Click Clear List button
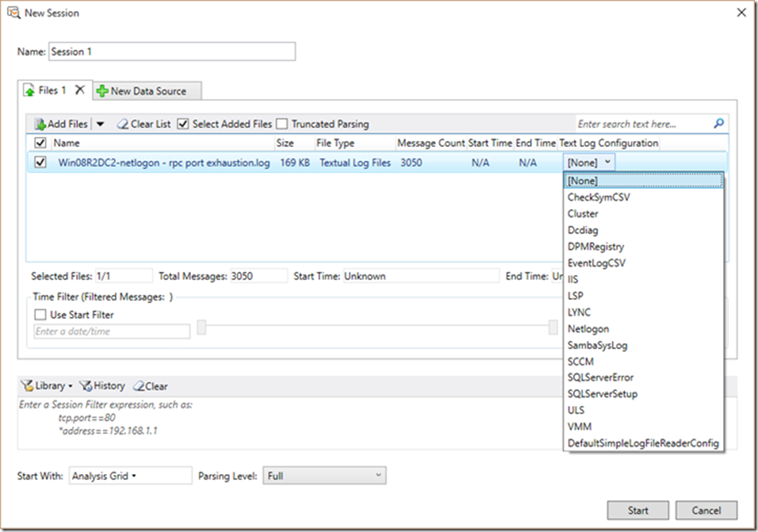Viewport: 758px width, 532px height. [x=144, y=124]
